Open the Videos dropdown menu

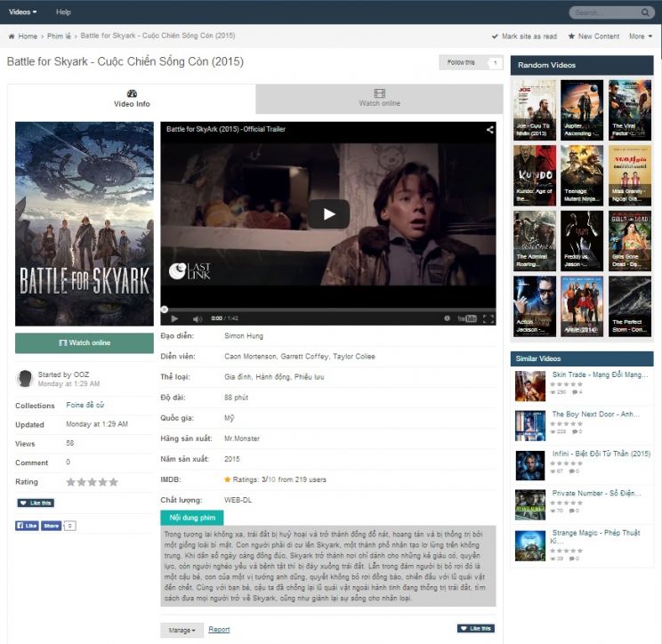(x=23, y=12)
